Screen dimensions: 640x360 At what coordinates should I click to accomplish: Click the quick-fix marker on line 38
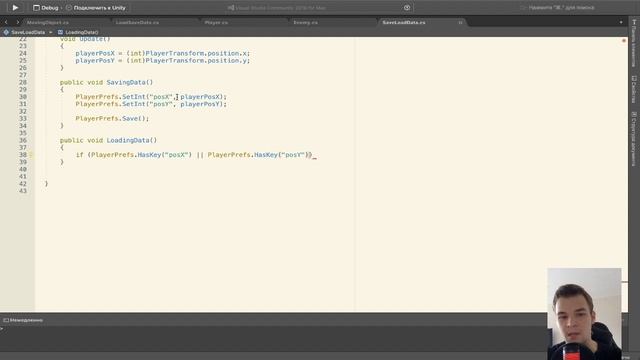[x=31, y=155]
